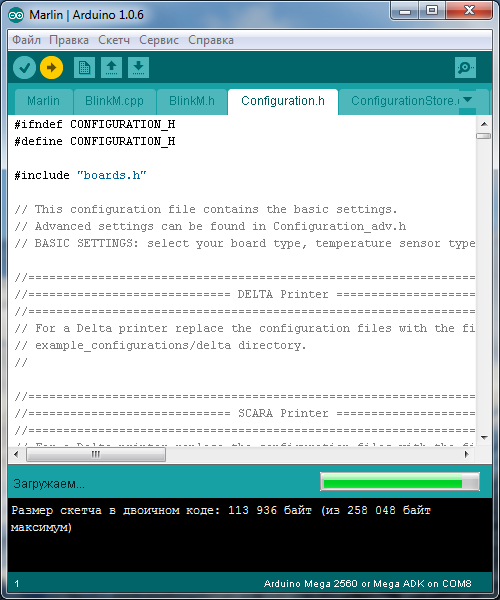Click the Verify checkmark toolbar button
500x600 pixels.
[x=24, y=68]
